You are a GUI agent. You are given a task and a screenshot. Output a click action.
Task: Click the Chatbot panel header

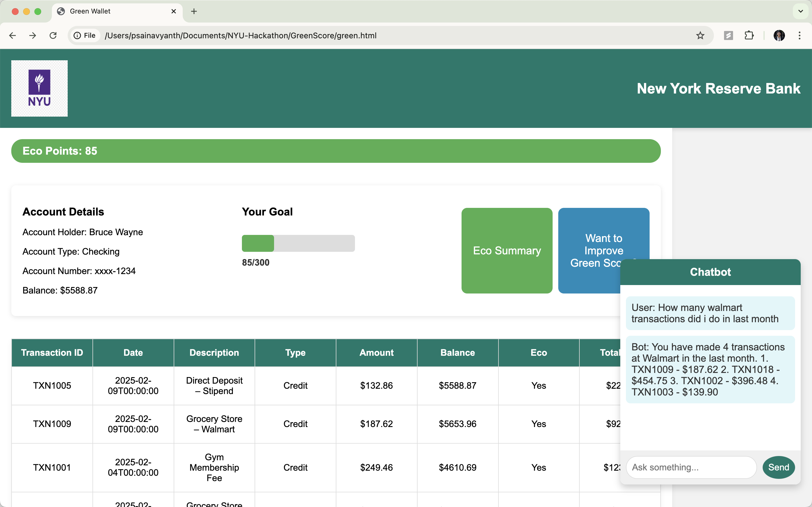(x=710, y=272)
